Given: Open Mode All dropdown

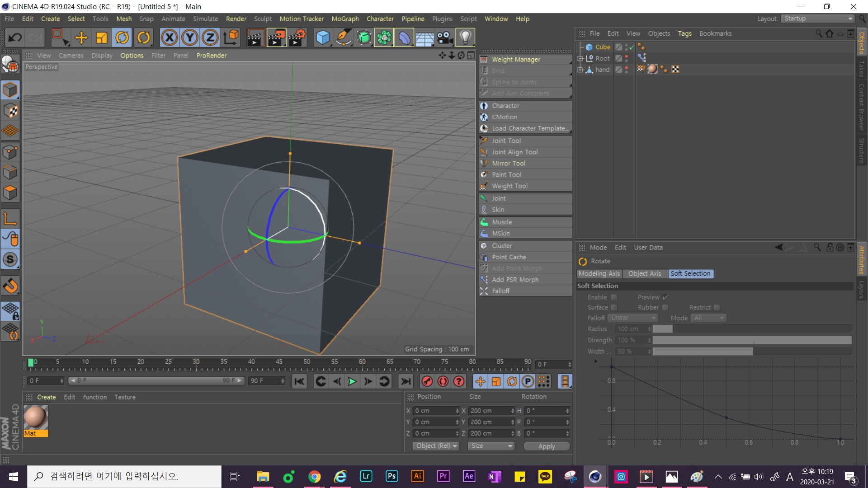Looking at the screenshot, I should [709, 318].
